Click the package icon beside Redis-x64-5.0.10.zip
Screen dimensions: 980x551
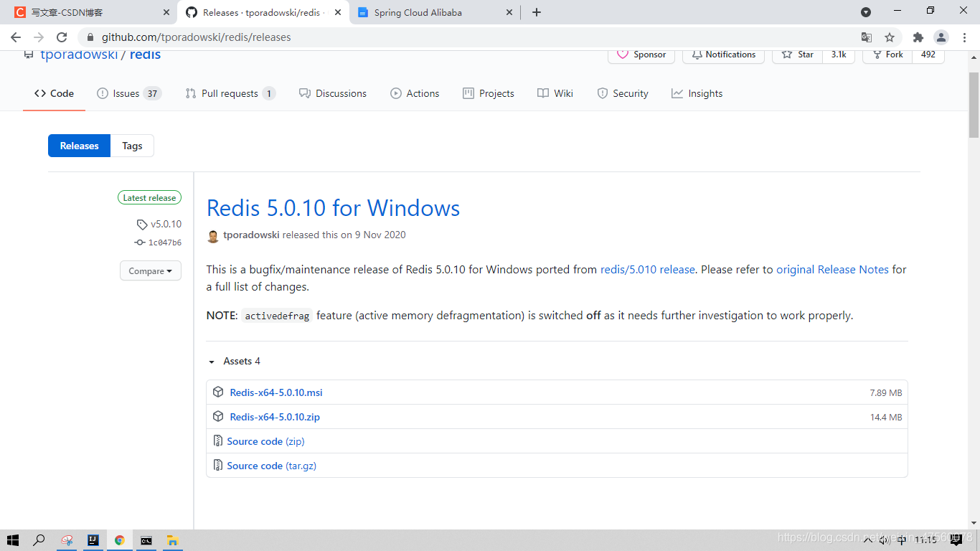[x=218, y=417]
